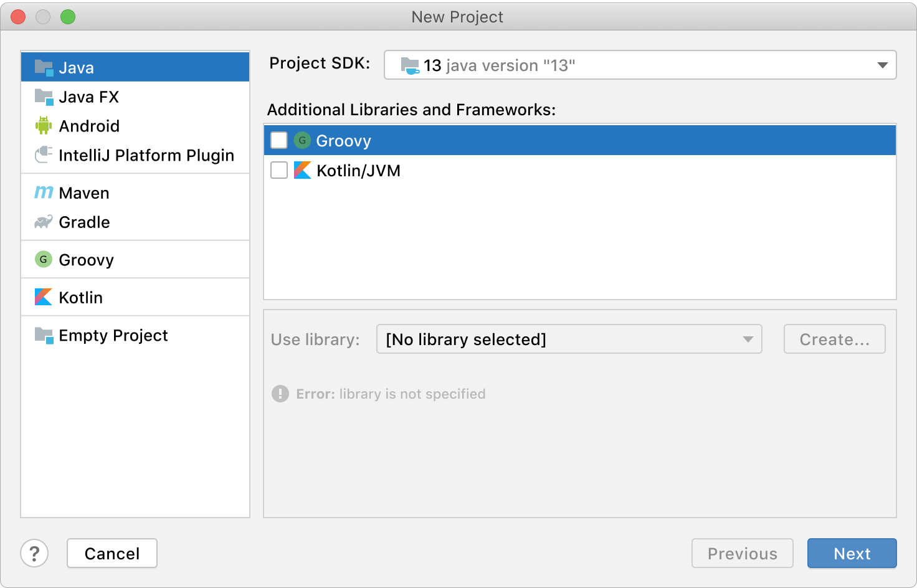
Task: Click the Empty Project folder icon
Action: [x=44, y=335]
